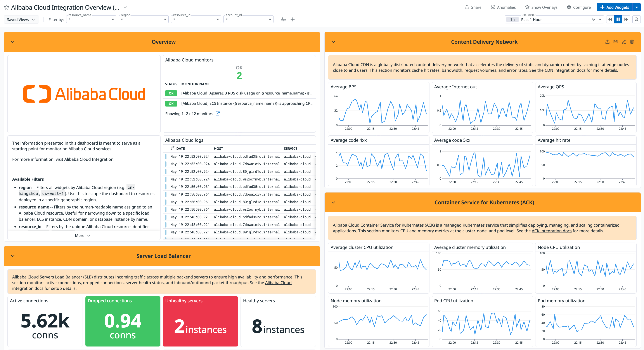Click the Add Widgets button

[x=614, y=7]
